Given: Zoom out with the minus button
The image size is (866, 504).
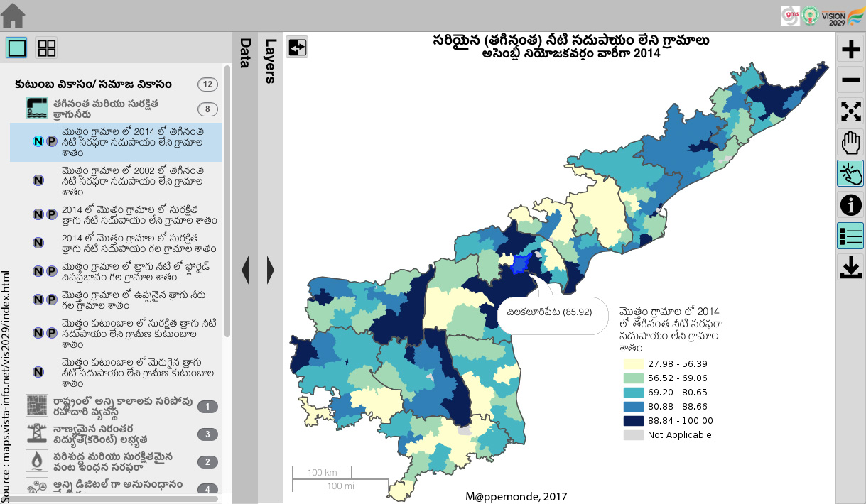Looking at the screenshot, I should (850, 80).
